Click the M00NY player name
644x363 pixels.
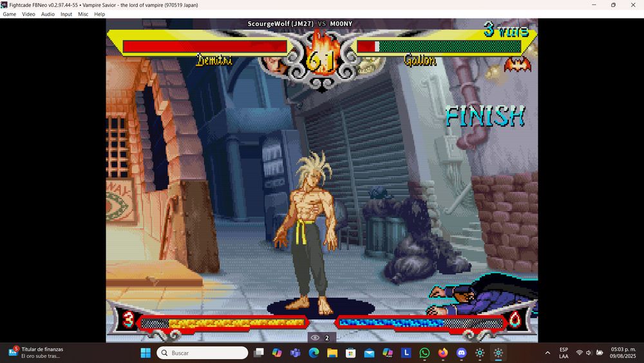click(341, 24)
